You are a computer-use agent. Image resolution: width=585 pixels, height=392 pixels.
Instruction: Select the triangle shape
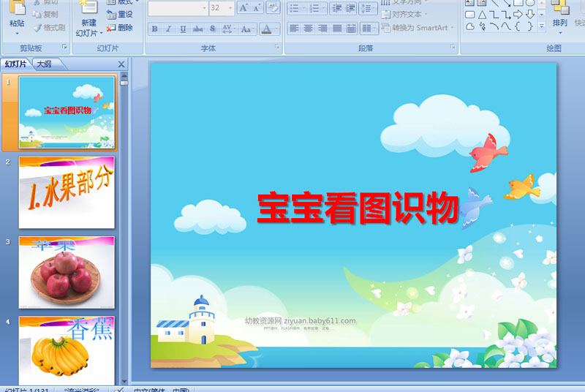[x=482, y=15]
